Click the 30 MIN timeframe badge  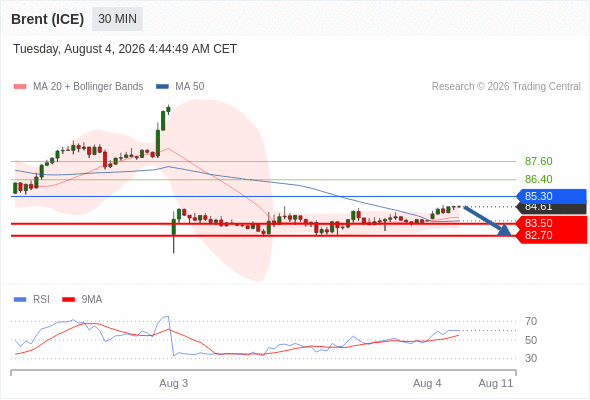(x=117, y=19)
